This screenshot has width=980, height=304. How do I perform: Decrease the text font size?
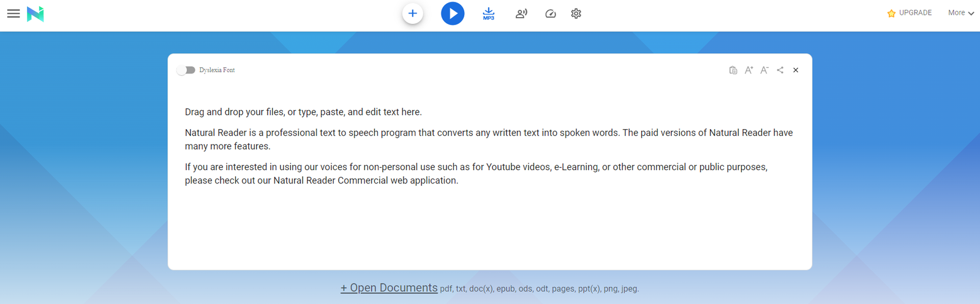click(x=764, y=70)
